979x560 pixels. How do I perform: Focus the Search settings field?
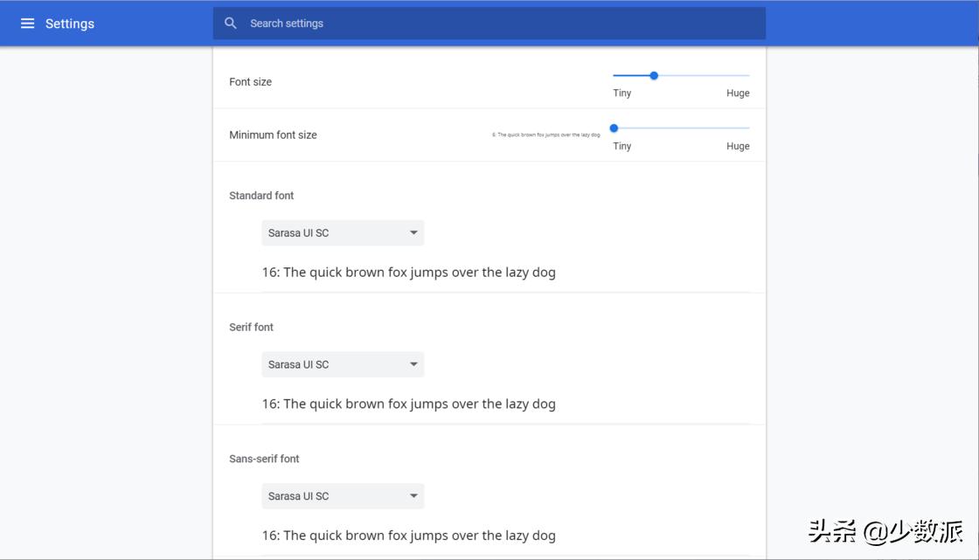tap(498, 24)
